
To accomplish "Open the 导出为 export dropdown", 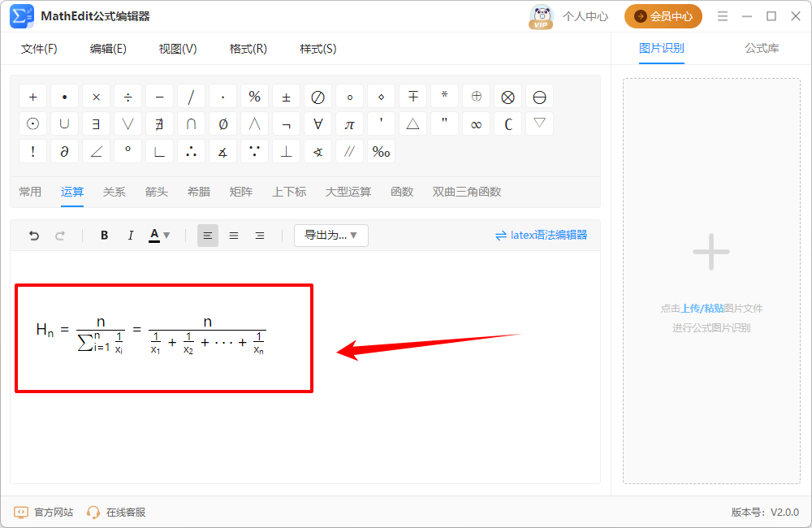I will [x=331, y=236].
